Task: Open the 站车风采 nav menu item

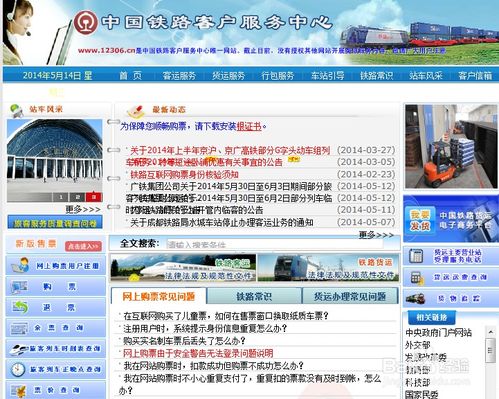Action: click(426, 76)
